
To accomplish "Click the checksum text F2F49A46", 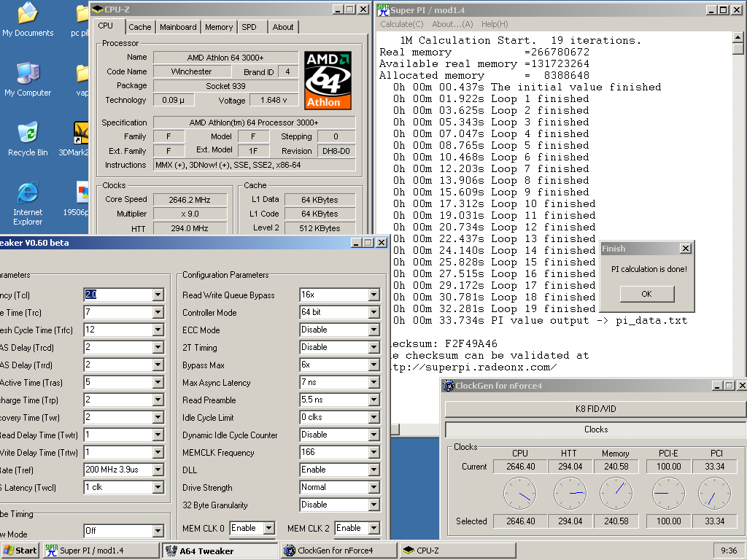I will [471, 343].
